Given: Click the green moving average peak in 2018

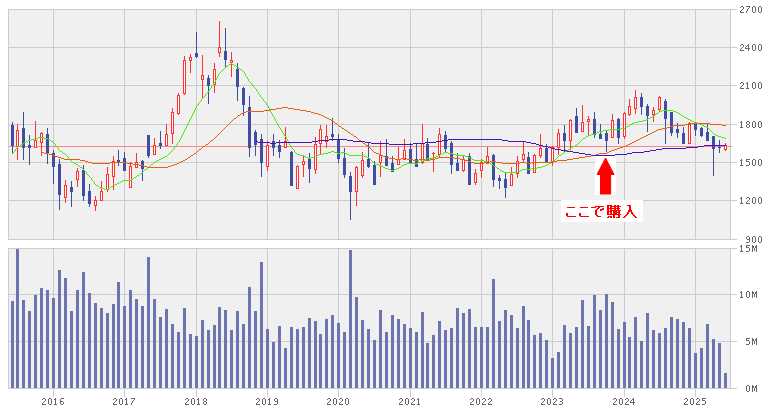Looking at the screenshot, I should click(231, 64).
